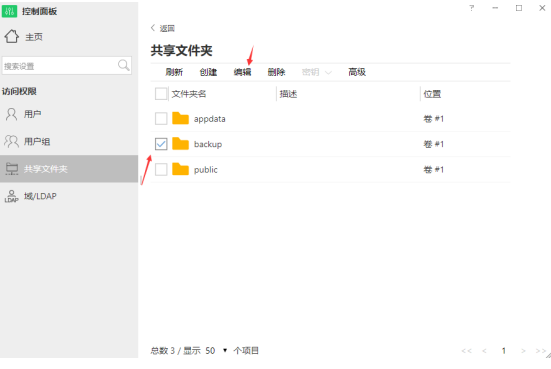
Task: Uncheck the backup folder checkbox
Action: pyautogui.click(x=161, y=144)
